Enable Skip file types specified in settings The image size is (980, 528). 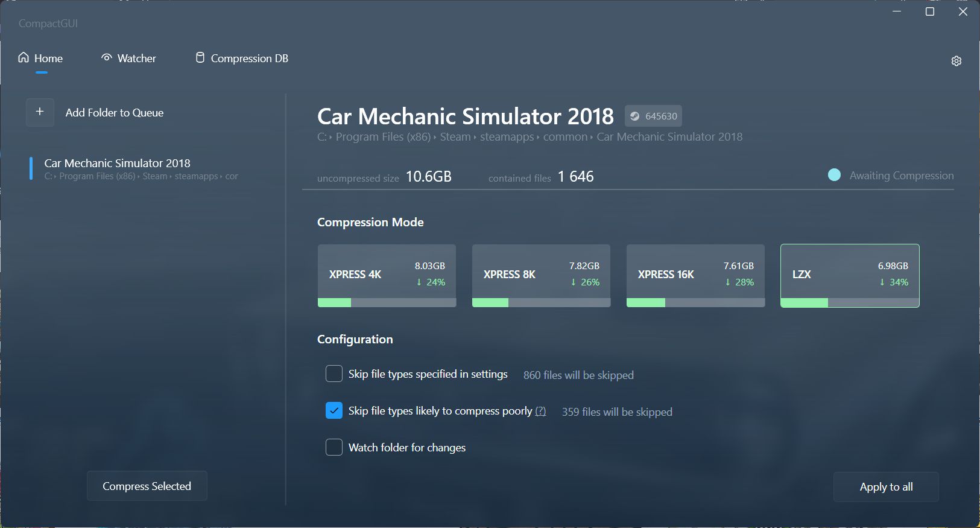tap(334, 374)
